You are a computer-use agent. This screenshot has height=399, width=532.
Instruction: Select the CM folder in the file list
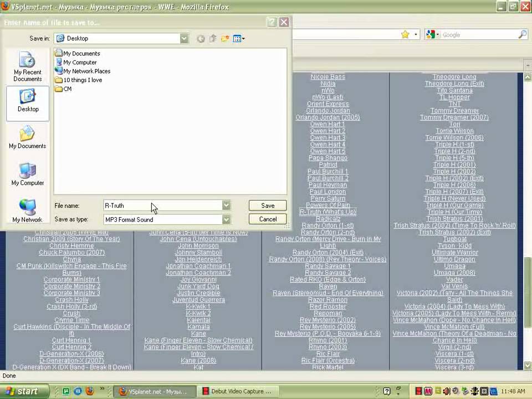click(x=63, y=89)
